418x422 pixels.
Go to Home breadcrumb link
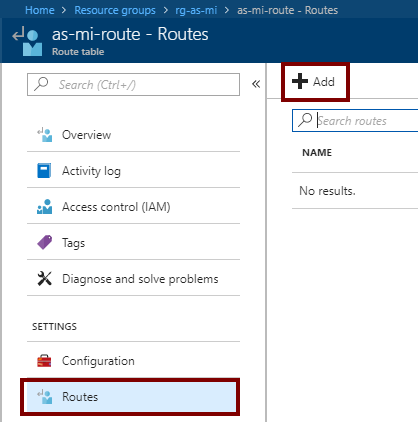[40, 10]
